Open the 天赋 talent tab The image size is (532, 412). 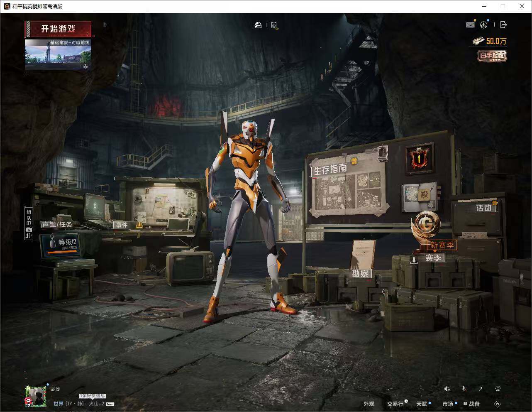422,404
